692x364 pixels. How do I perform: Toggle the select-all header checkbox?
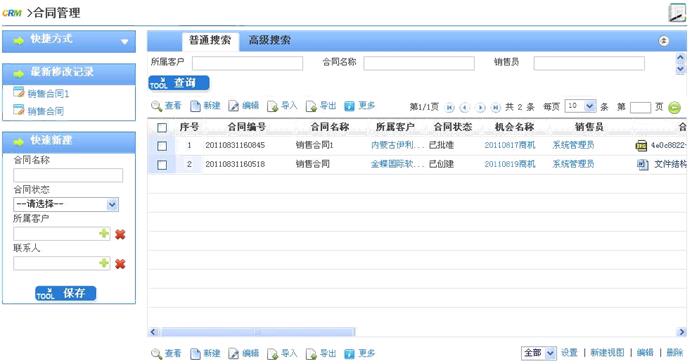162,128
